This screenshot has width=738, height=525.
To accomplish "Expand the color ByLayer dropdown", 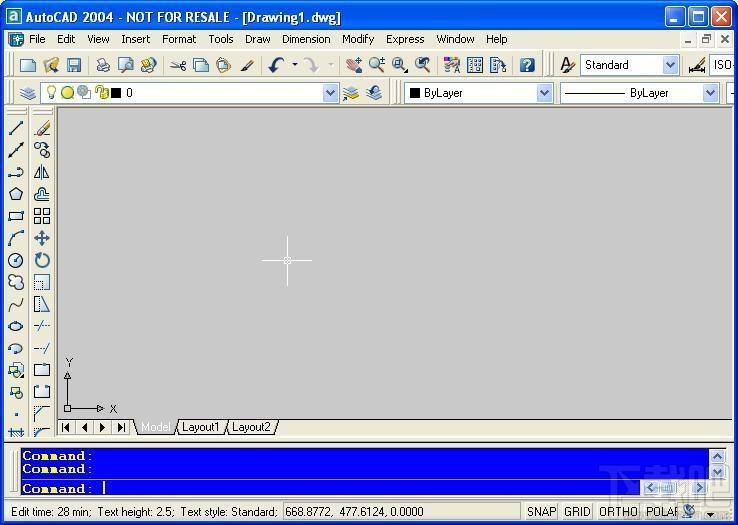I will [x=544, y=93].
